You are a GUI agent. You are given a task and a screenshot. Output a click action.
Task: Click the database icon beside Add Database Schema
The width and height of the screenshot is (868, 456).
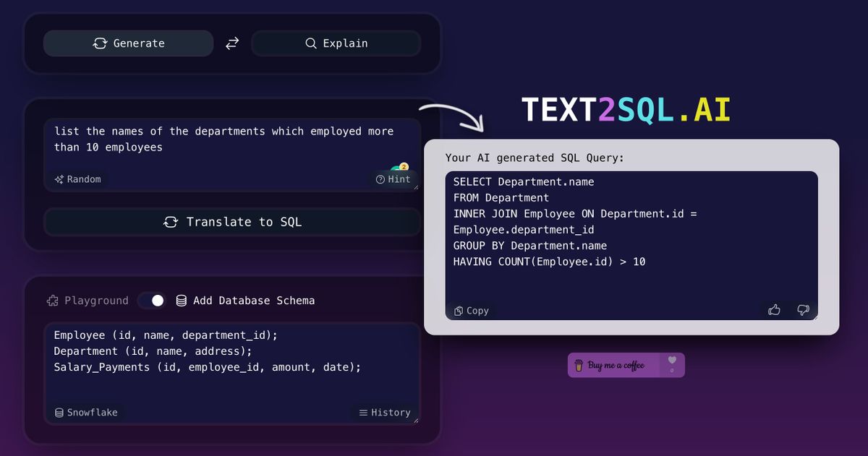click(181, 300)
